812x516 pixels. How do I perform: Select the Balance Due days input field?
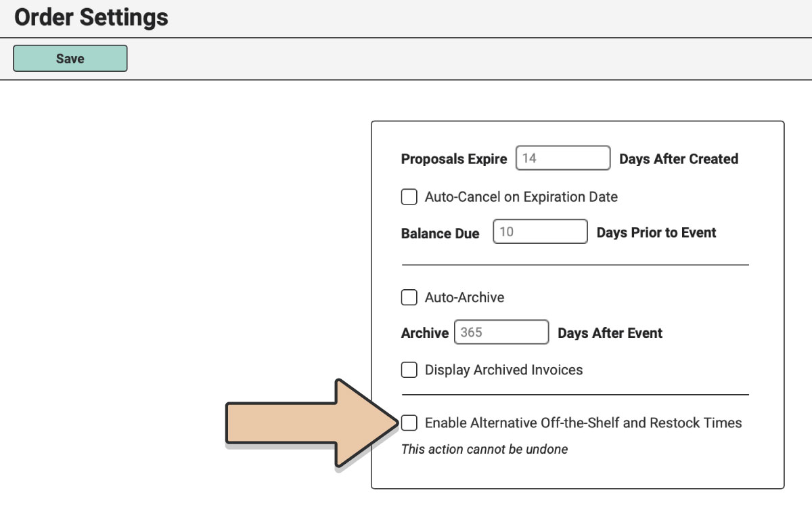pyautogui.click(x=540, y=232)
